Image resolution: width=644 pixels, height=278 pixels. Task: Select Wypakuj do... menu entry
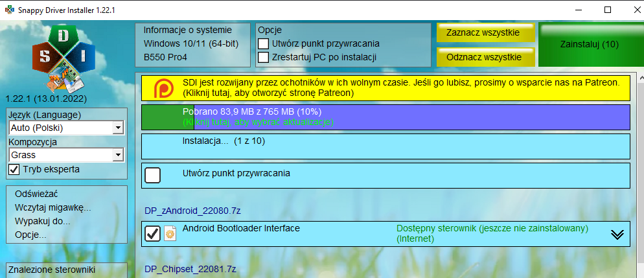pos(43,222)
